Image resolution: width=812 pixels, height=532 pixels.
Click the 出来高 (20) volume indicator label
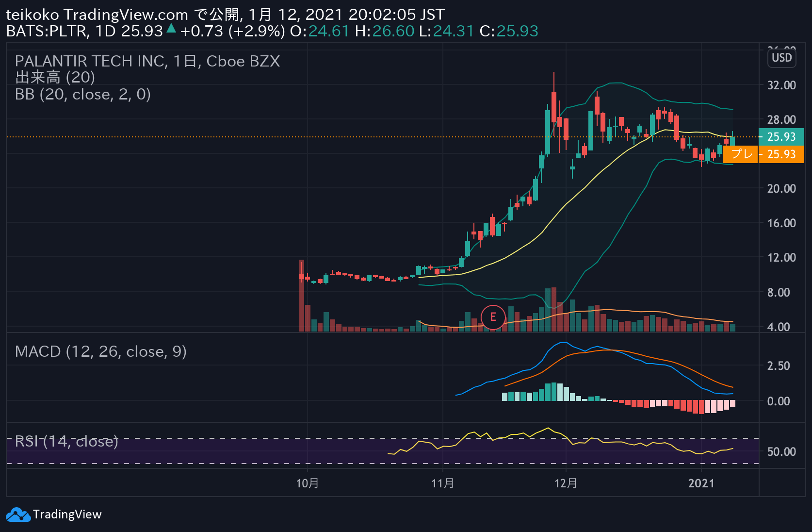click(55, 77)
